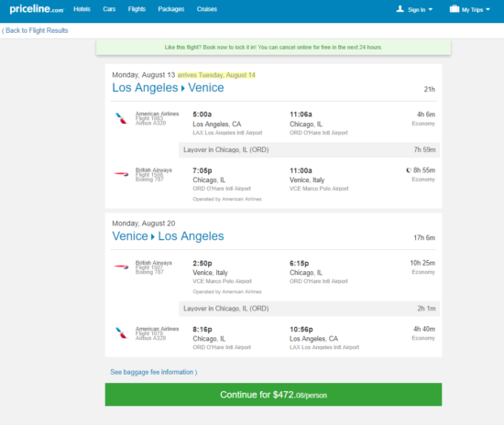
Task: Click British Airways logo on Venice-Chicago leg
Action: click(x=122, y=267)
